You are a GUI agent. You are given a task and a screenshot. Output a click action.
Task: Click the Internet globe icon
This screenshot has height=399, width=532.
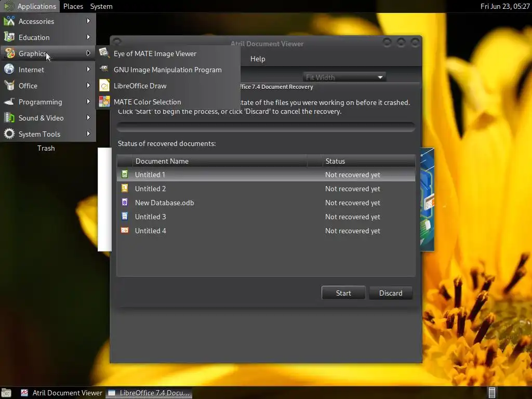pos(9,70)
